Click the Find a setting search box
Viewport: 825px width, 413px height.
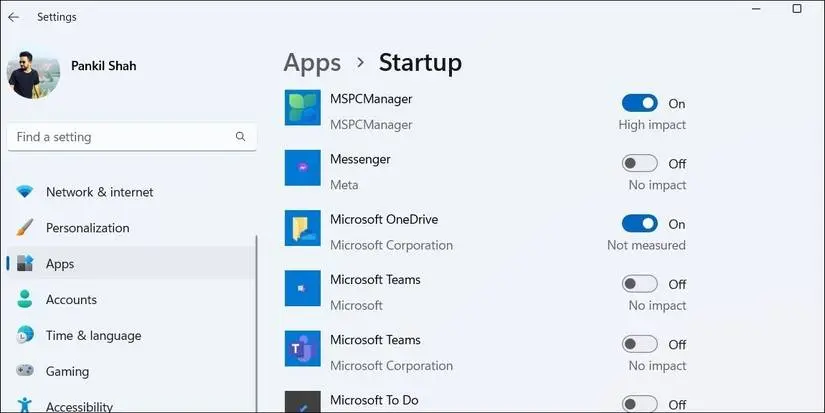click(x=120, y=137)
